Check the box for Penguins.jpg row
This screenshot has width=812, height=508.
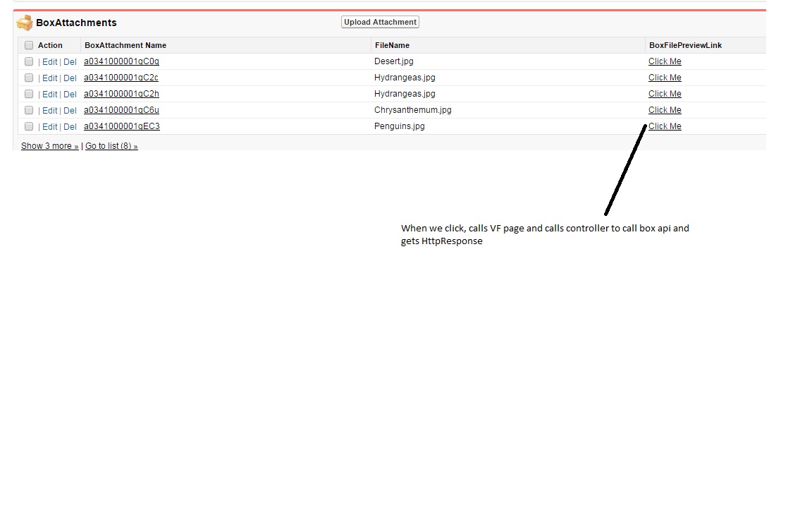pos(29,126)
